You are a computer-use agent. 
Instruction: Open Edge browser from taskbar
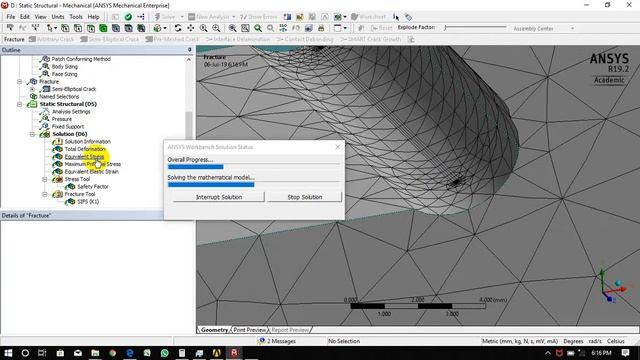click(x=130, y=353)
